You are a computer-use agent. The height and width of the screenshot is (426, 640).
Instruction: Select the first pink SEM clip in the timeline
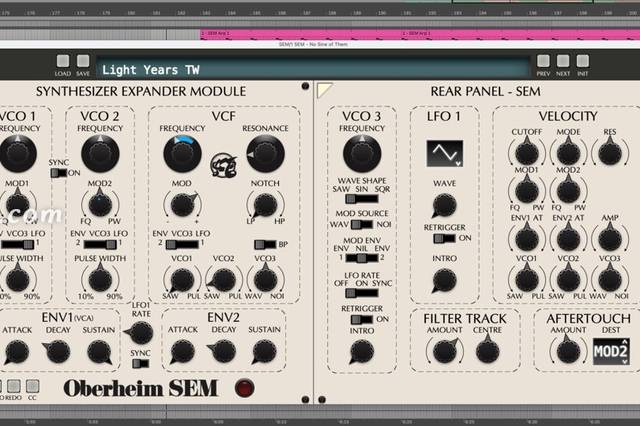click(x=300, y=33)
